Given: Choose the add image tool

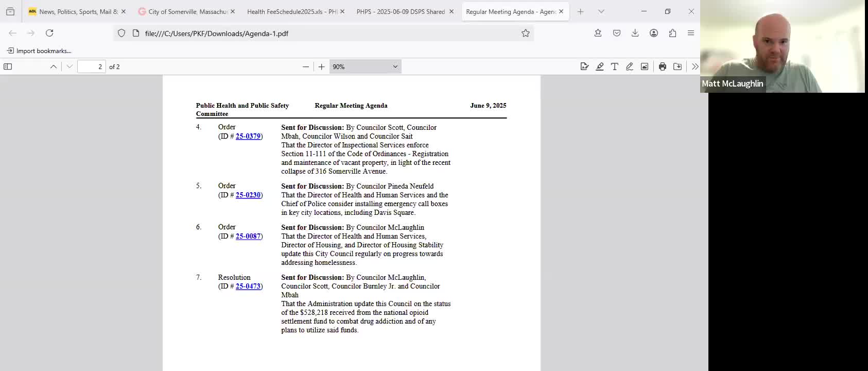Looking at the screenshot, I should tap(645, 66).
